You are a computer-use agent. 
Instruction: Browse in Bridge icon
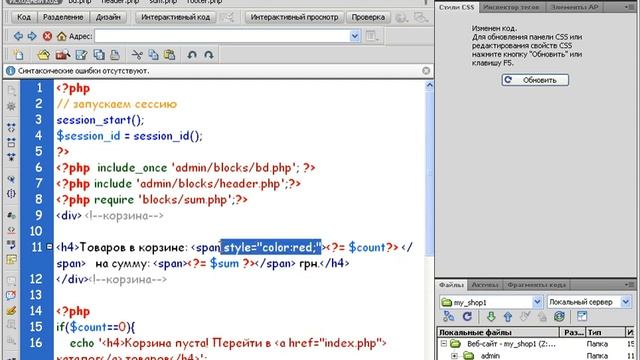(x=63, y=55)
